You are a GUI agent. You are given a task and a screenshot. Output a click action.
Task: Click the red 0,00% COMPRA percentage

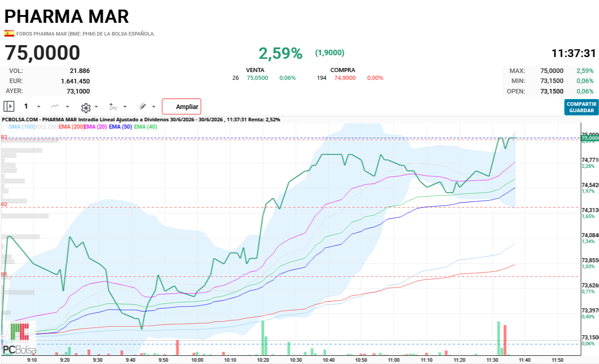[375, 78]
